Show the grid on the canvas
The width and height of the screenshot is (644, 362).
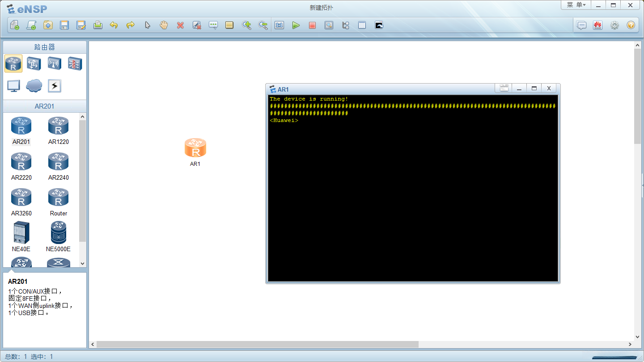point(362,25)
